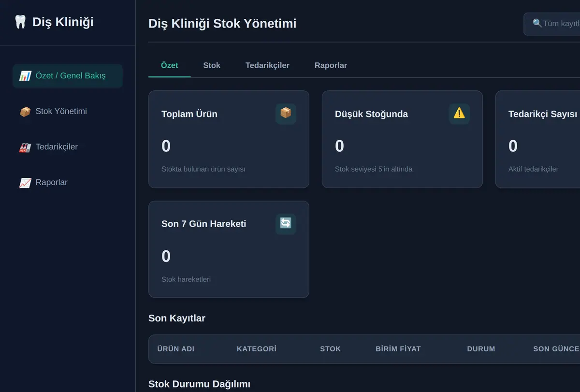Click the Düşük Stoğunda card title
This screenshot has width=580, height=392.
tap(371, 114)
